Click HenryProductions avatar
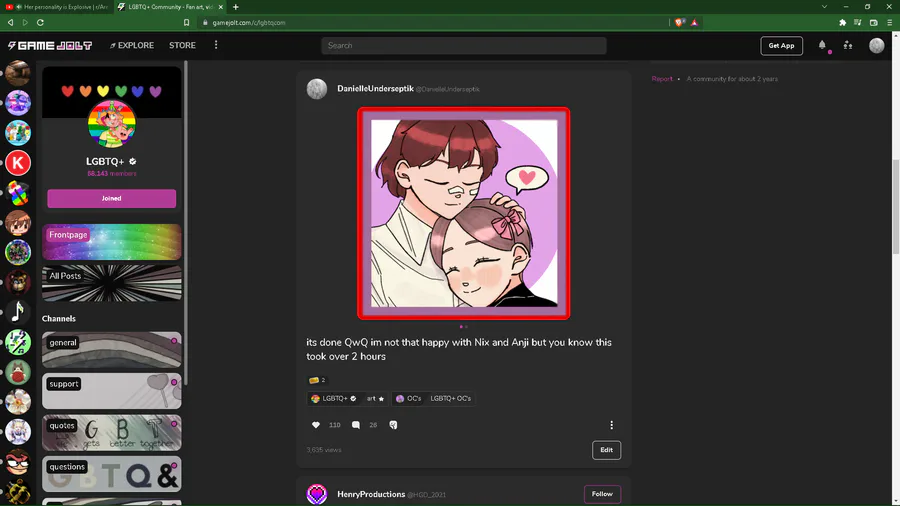 click(x=317, y=494)
